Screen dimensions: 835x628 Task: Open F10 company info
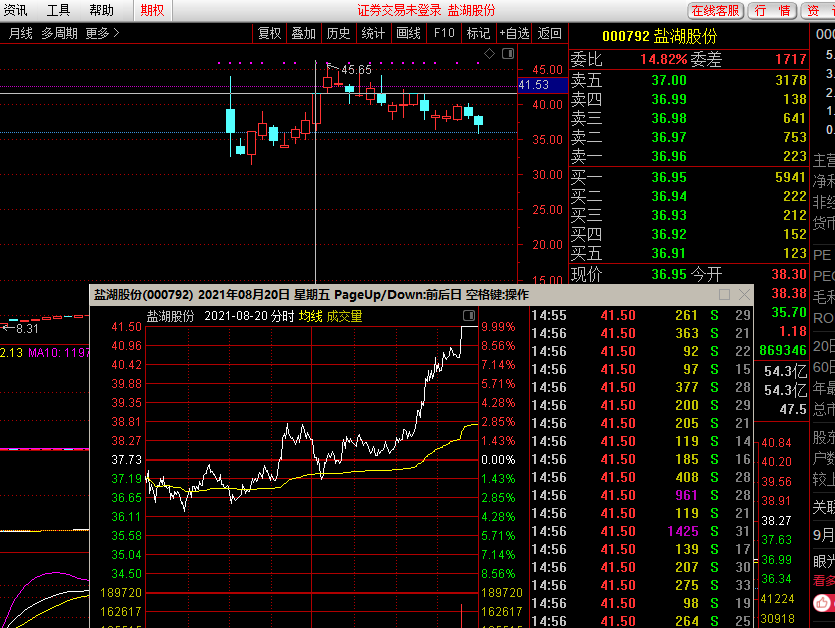pos(444,34)
